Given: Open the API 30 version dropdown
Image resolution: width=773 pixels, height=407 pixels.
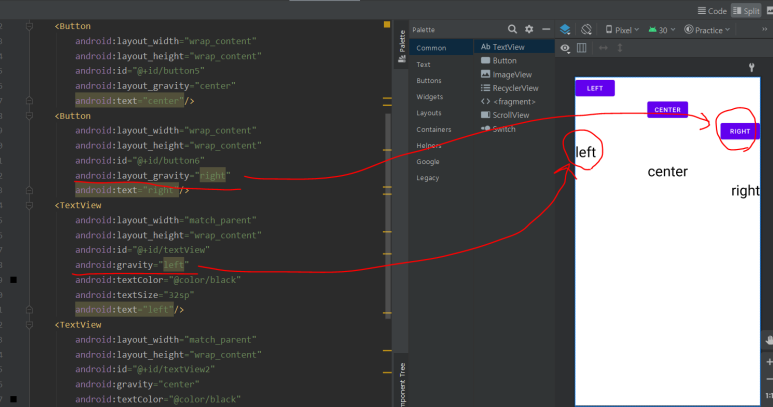Looking at the screenshot, I should coord(662,30).
